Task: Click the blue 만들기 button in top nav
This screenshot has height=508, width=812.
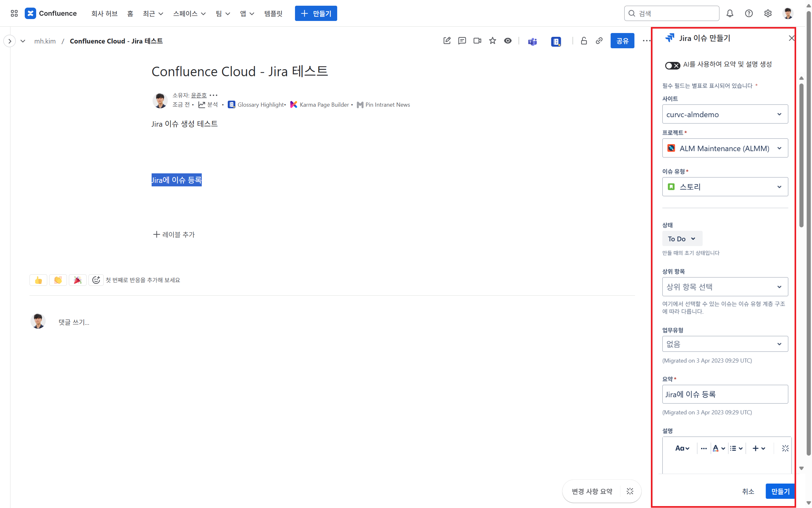Action: click(316, 13)
